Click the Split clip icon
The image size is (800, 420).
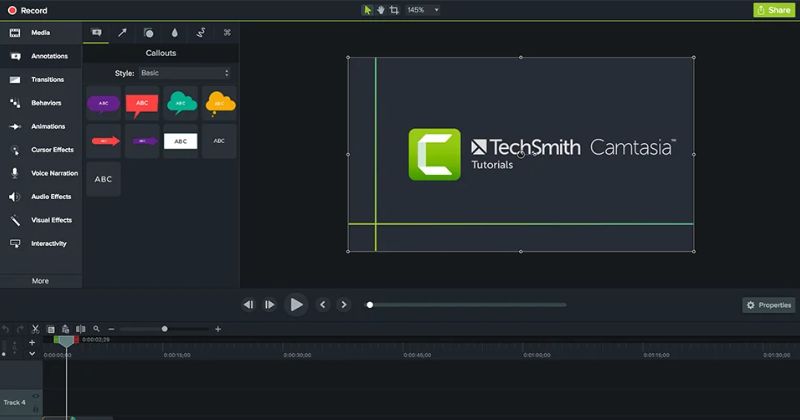click(81, 329)
